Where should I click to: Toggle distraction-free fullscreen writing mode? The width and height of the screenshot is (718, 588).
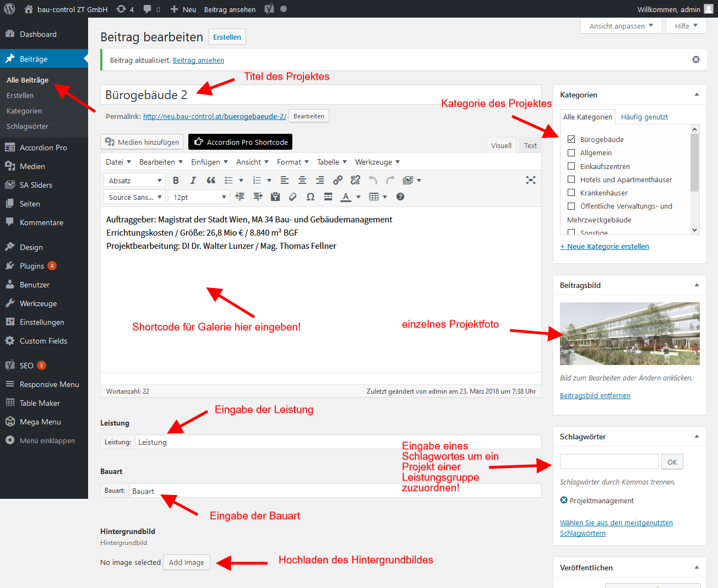(531, 180)
